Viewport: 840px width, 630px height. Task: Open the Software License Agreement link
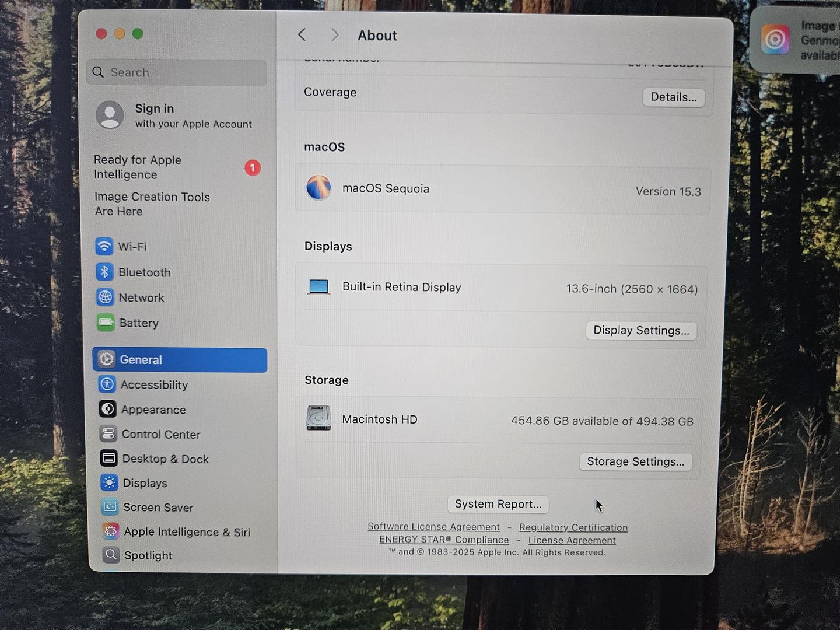tap(433, 526)
